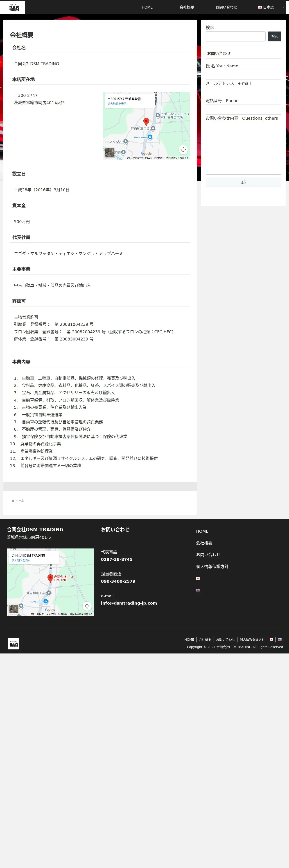Click the 合同会社DSM TRADING footer heading
289x868 pixels.
point(35,530)
